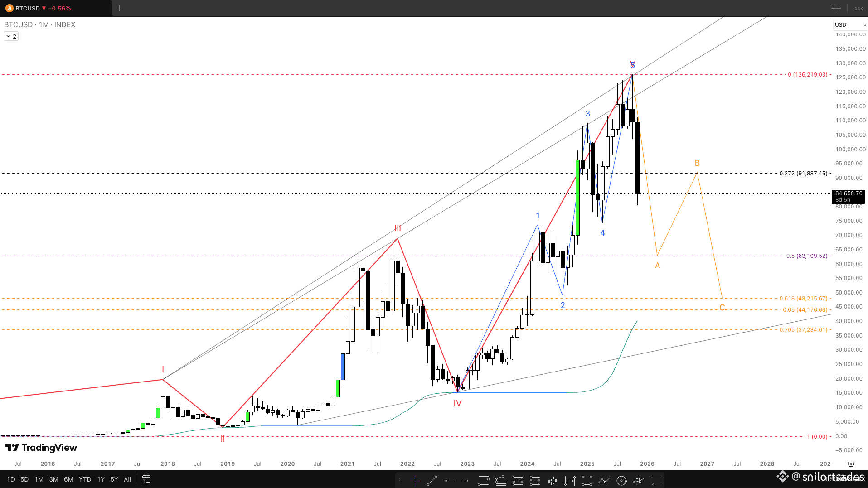Image resolution: width=868 pixels, height=488 pixels.
Task: Open the three-dots more options menu
Action: tap(859, 8)
